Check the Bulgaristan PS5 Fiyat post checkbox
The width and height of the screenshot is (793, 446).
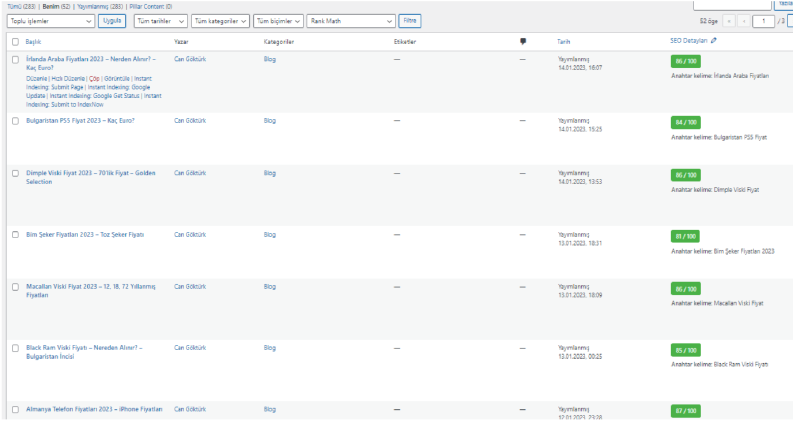point(15,121)
